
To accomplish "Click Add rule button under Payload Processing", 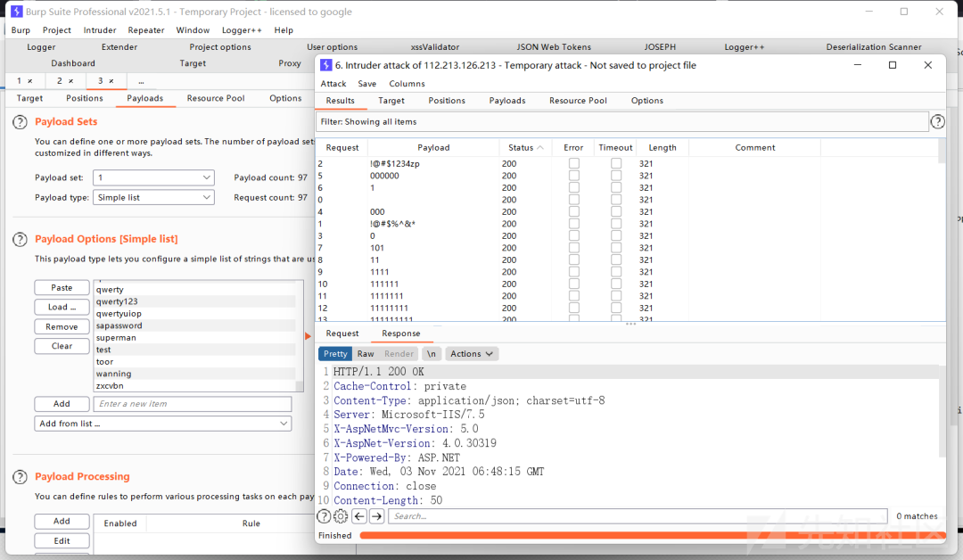I will click(62, 521).
